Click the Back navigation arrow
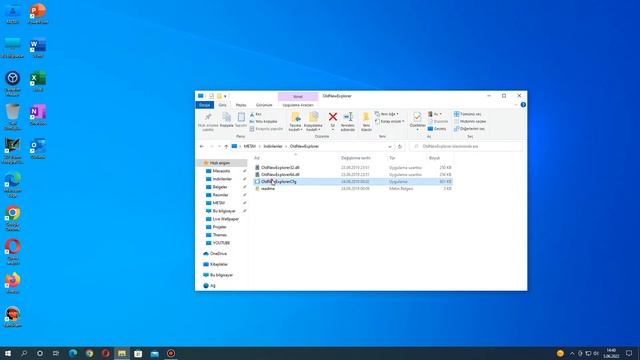This screenshot has width=640, height=360. click(x=202, y=146)
